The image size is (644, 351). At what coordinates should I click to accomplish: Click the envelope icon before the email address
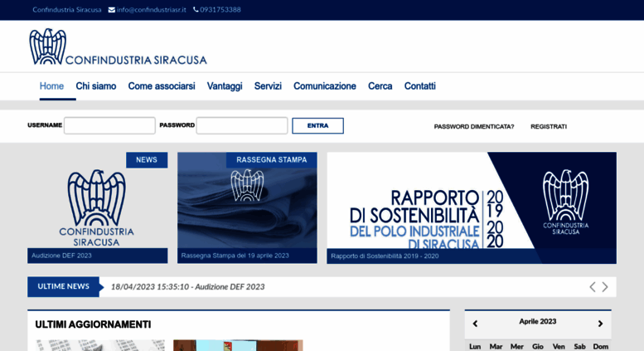pyautogui.click(x=112, y=10)
